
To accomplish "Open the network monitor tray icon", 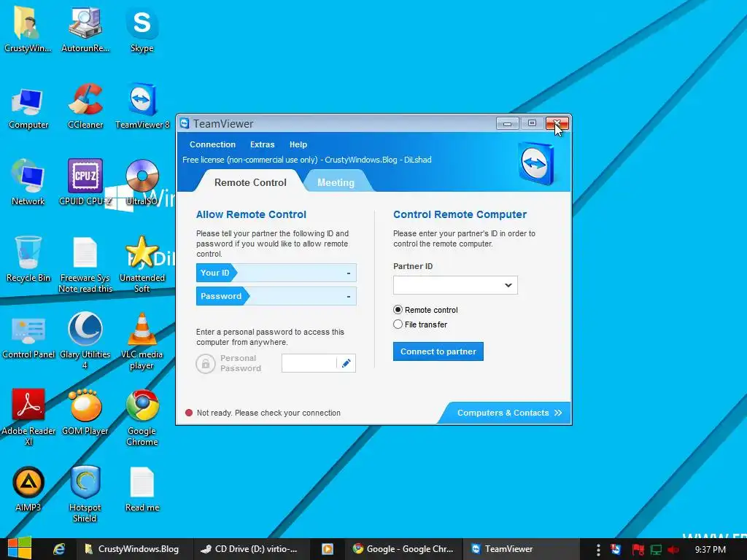I will pyautogui.click(x=656, y=550).
